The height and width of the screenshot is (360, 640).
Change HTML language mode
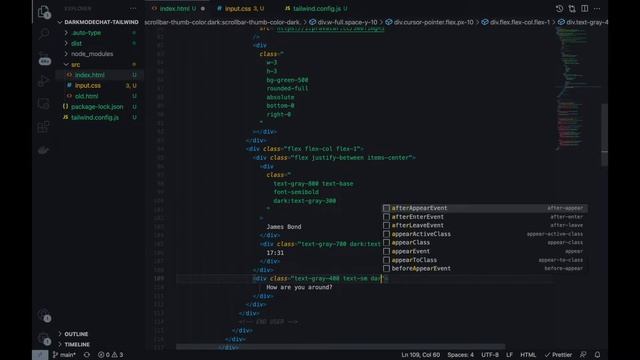click(528, 355)
